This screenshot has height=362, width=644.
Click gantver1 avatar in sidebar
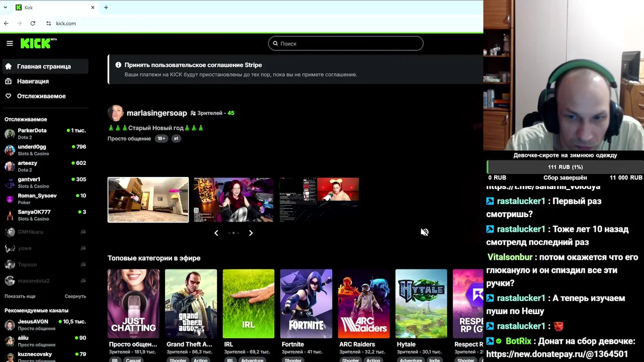point(10,183)
